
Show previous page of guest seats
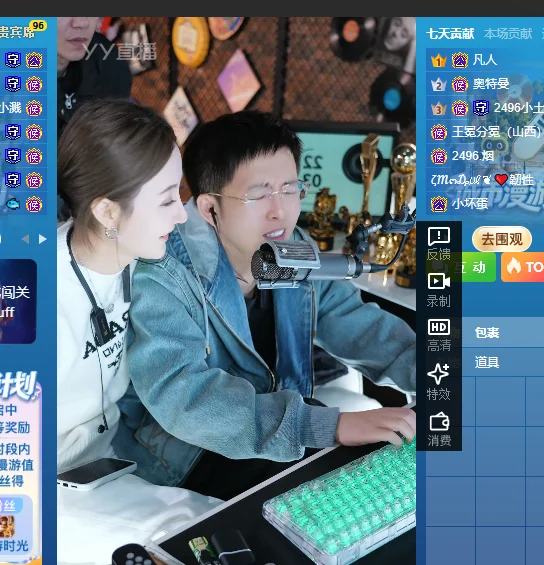(25, 239)
